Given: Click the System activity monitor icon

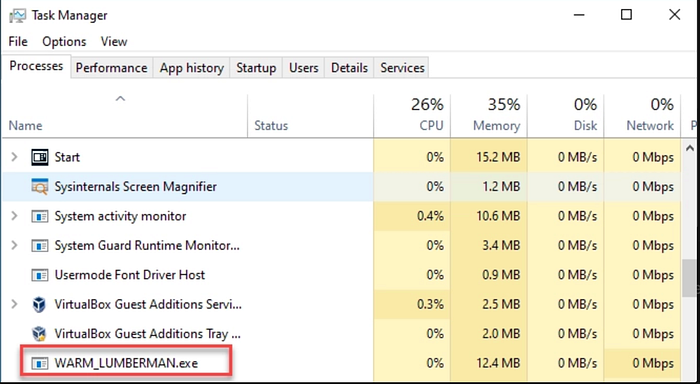Looking at the screenshot, I should 40,216.
